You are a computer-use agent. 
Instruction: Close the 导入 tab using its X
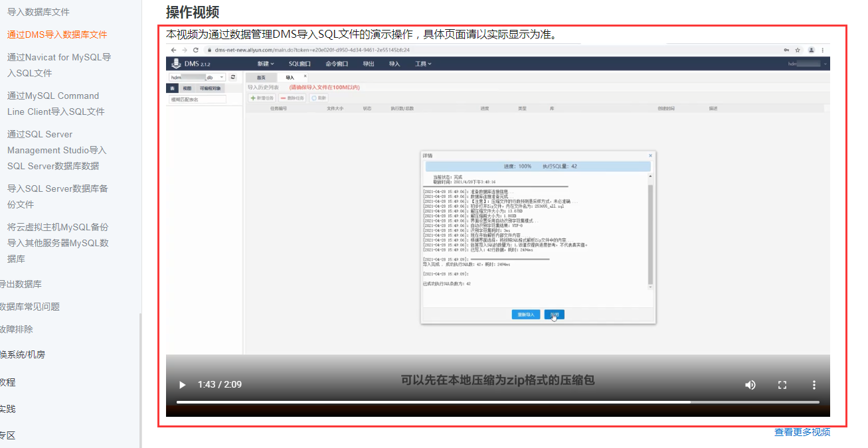[305, 76]
